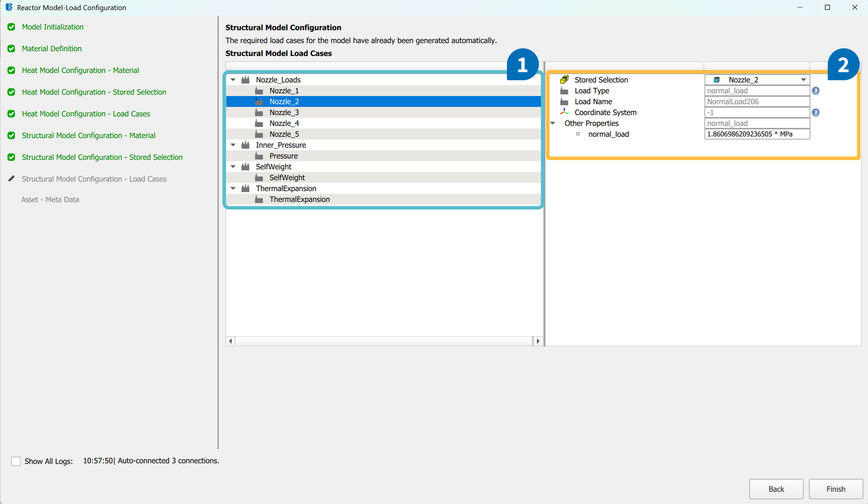
Task: Go to Material Definition step
Action: [x=52, y=49]
